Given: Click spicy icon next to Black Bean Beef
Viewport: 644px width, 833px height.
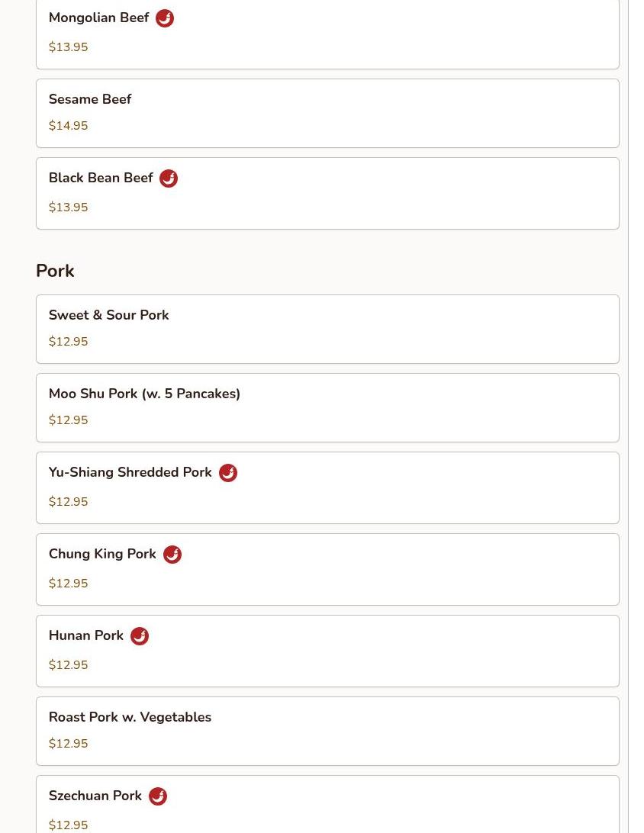Looking at the screenshot, I should (169, 178).
